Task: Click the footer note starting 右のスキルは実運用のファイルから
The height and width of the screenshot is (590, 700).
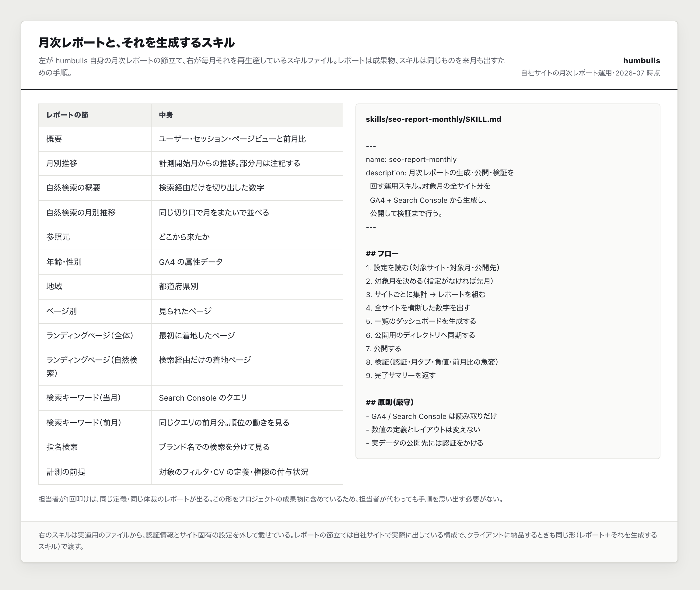Action: [x=348, y=541]
